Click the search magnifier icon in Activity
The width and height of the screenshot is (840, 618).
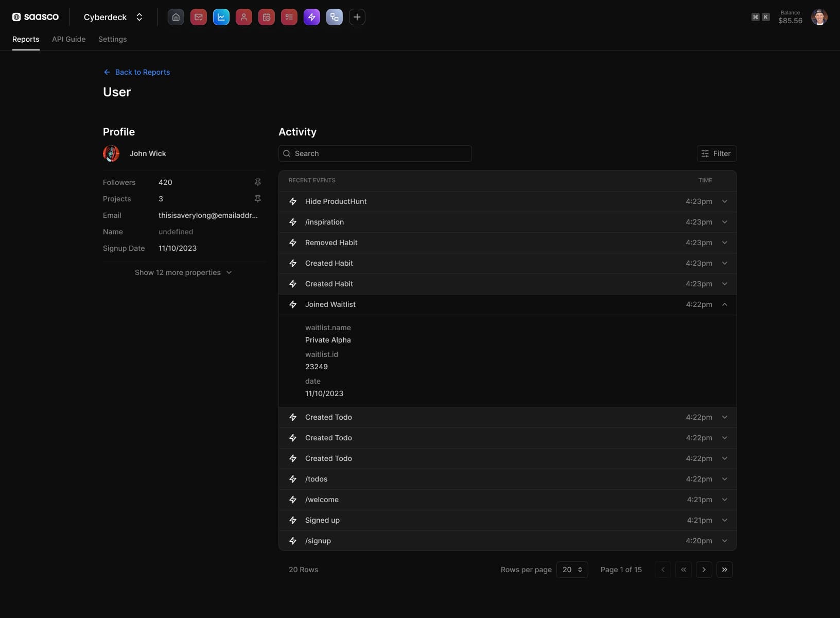coord(287,153)
